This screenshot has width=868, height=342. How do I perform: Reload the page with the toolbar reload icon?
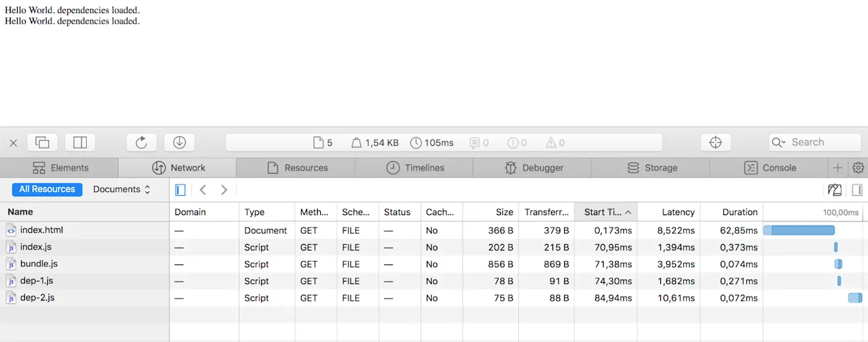click(x=141, y=142)
